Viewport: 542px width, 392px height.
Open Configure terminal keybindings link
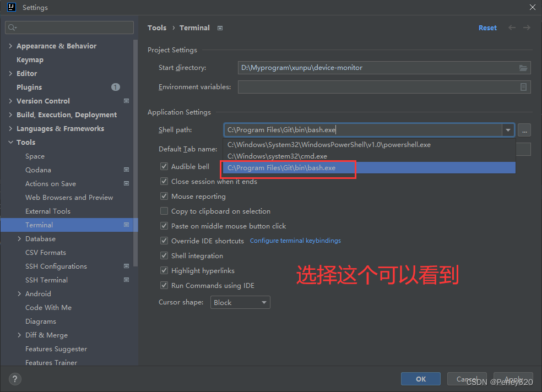pyautogui.click(x=295, y=241)
